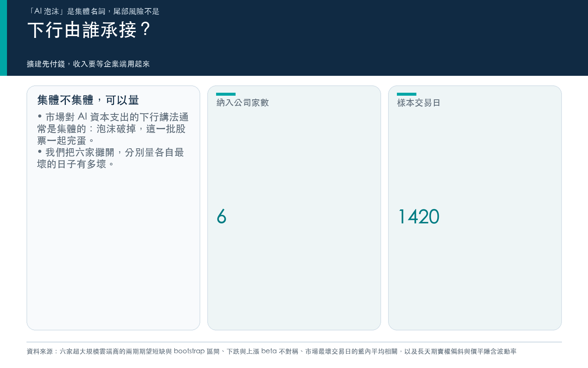Click the value 1420

coord(419,216)
